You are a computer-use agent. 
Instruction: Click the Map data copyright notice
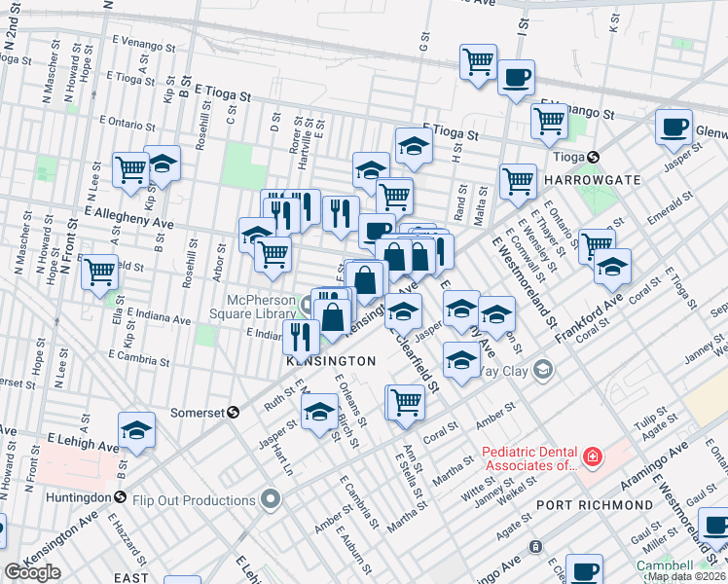687,577
